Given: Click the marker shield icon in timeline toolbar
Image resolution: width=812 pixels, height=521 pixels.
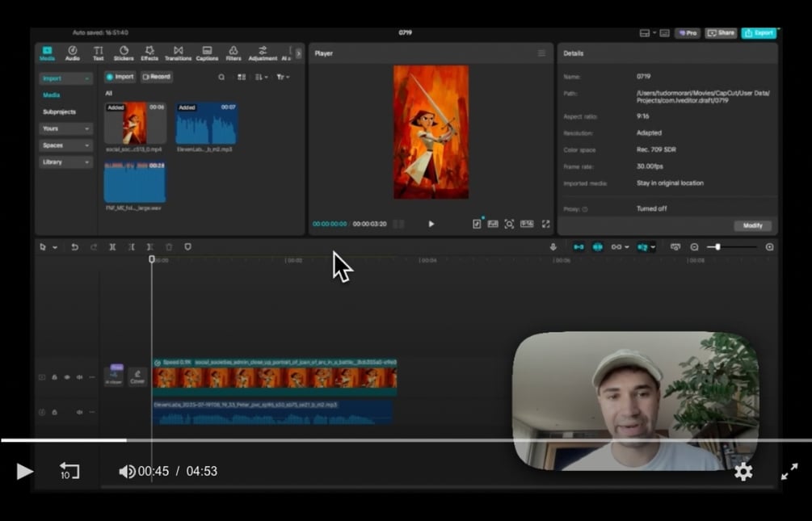Looking at the screenshot, I should (188, 247).
